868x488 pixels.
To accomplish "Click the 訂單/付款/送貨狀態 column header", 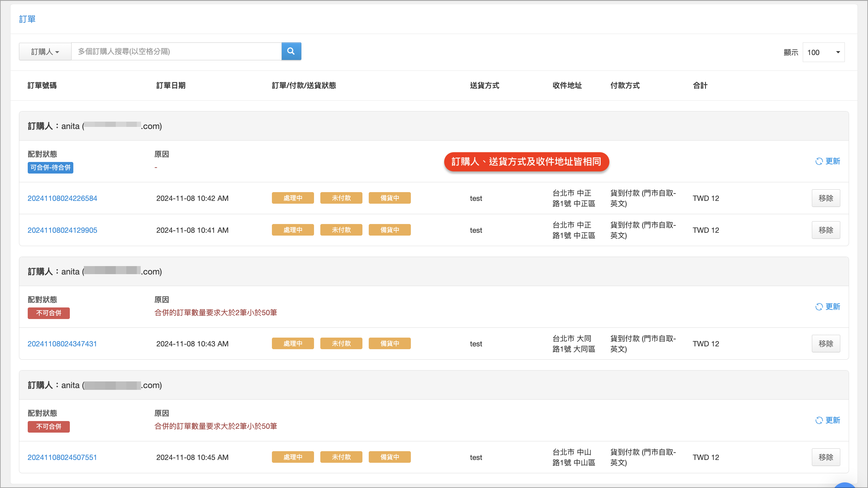I will pos(304,86).
